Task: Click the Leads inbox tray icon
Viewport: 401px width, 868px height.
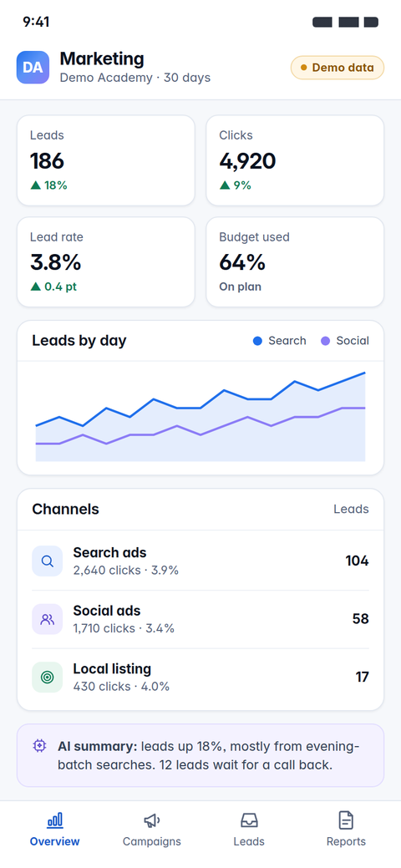Action: tap(249, 820)
